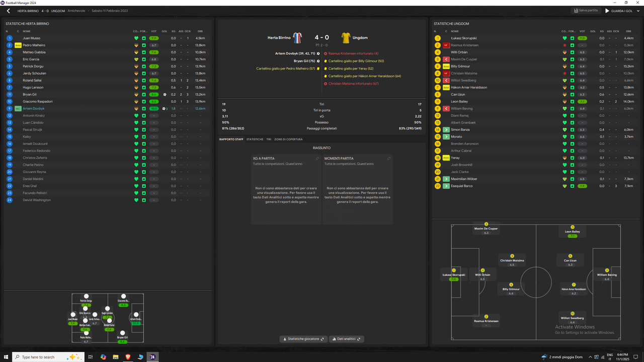This screenshot has height=362, width=644.
Task: Sort the Ungdom table by the XG column
Action: (x=602, y=31)
